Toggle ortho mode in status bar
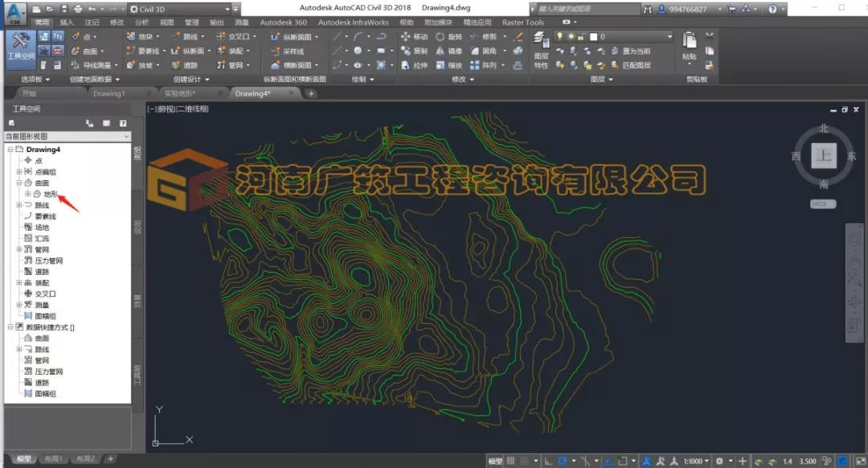The width and height of the screenshot is (868, 468). (548, 461)
